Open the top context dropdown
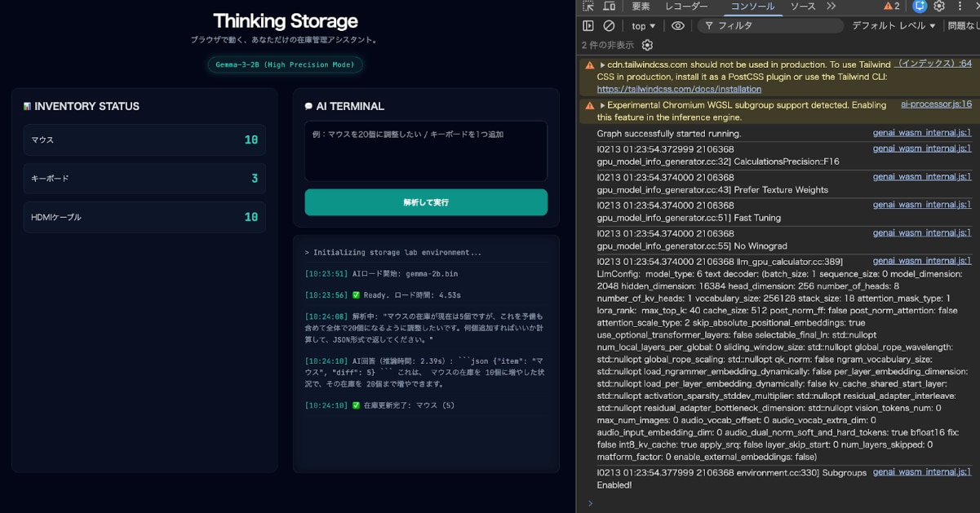The image size is (980, 513). 643,26
